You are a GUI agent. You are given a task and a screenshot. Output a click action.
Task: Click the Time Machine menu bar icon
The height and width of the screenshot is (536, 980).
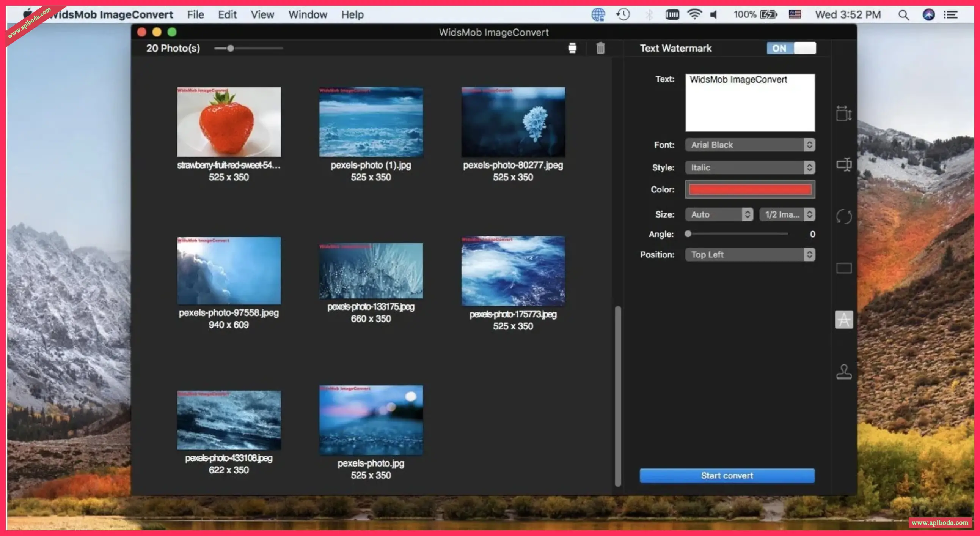[623, 14]
